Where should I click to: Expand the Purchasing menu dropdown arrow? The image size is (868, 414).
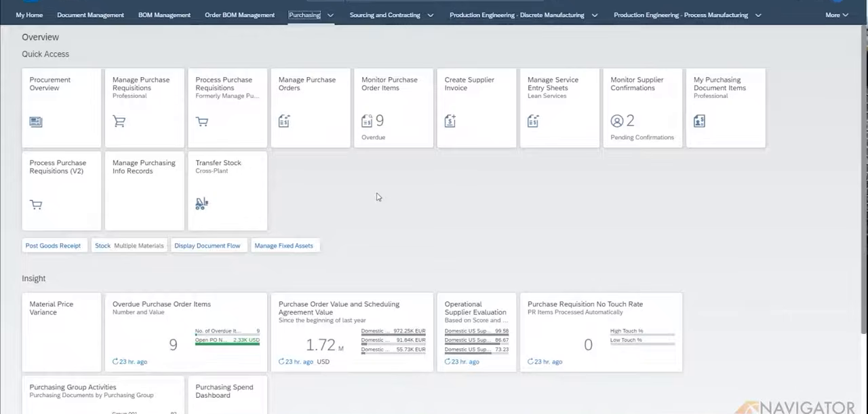pos(330,15)
